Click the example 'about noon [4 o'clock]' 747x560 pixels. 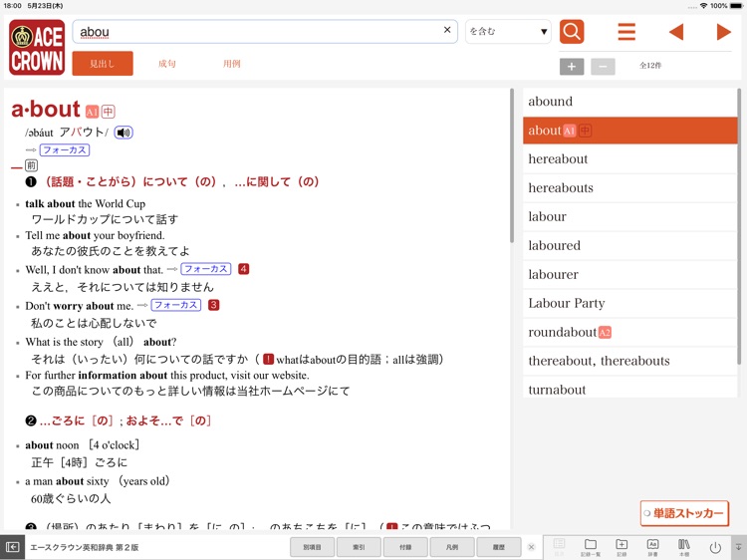click(x=83, y=445)
